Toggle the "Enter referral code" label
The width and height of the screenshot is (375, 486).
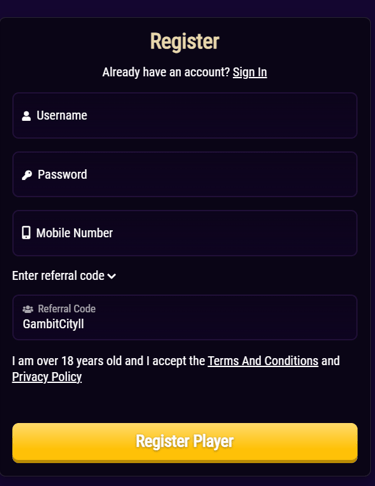click(x=58, y=276)
